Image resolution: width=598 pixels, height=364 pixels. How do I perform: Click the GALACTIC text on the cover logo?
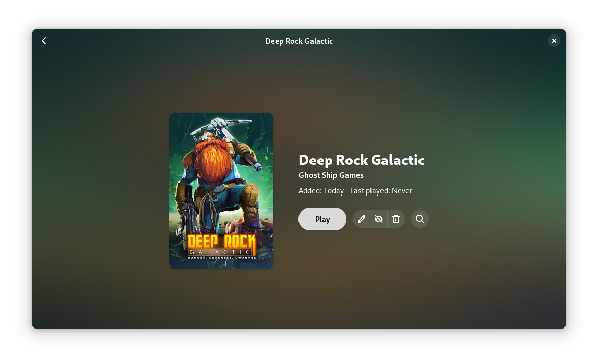[x=220, y=252]
